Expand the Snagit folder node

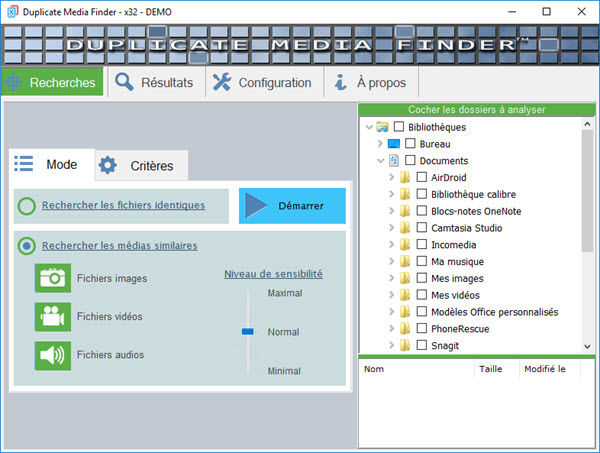coord(391,345)
